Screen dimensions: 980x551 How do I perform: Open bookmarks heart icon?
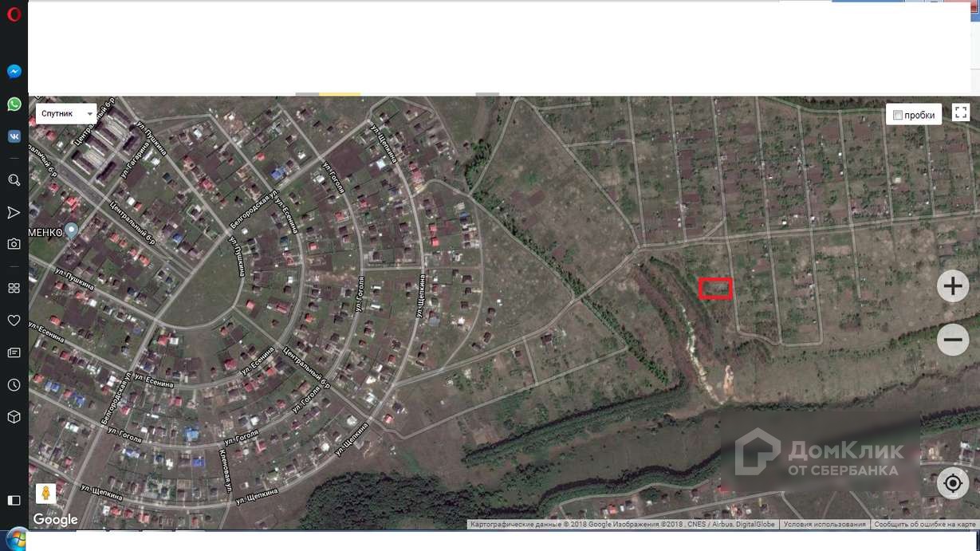(14, 321)
